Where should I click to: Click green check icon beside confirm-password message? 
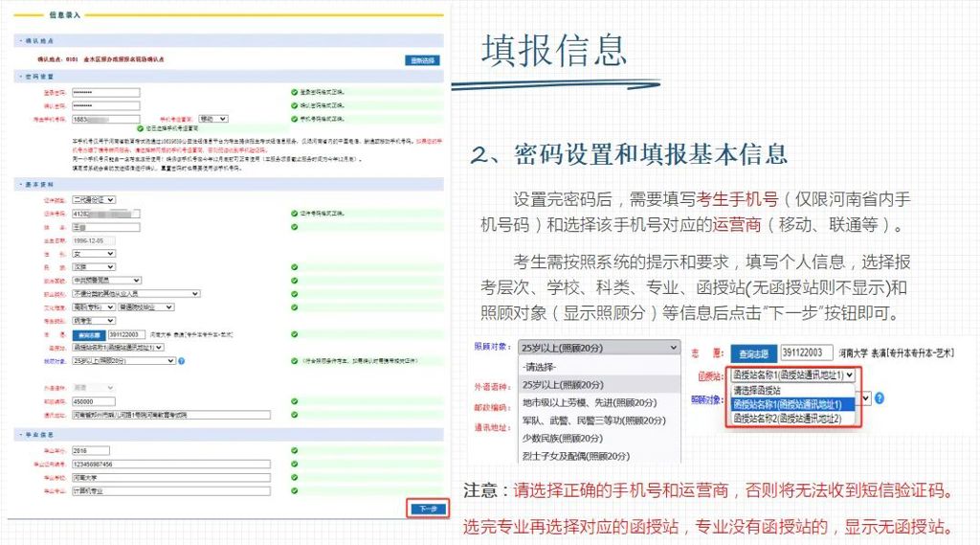tap(295, 105)
